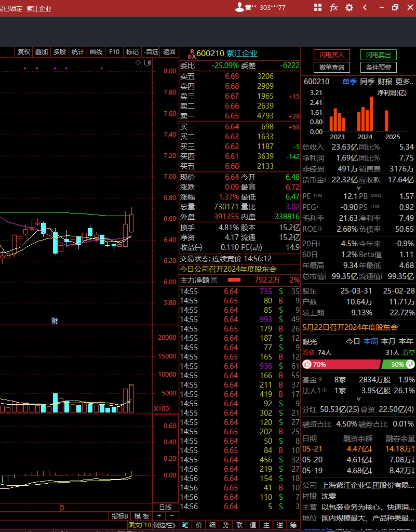This screenshot has height=532, width=416.
Task: Switch to 同季 same-quarter view
Action: pyautogui.click(x=367, y=82)
